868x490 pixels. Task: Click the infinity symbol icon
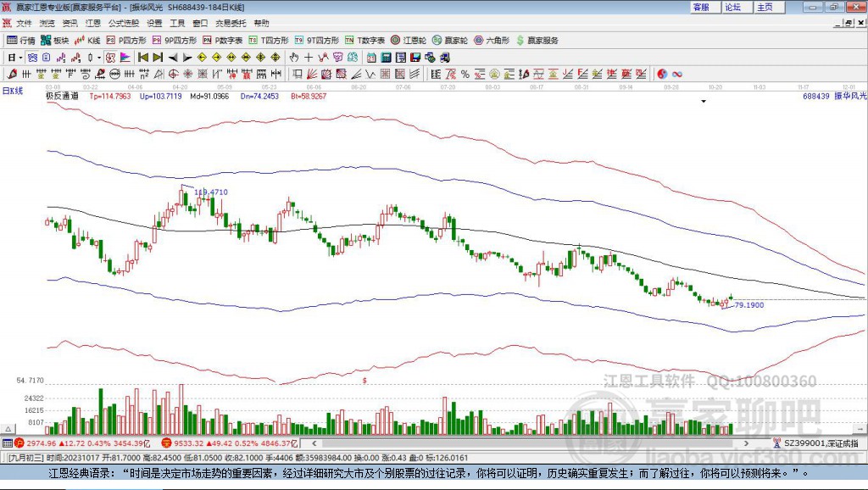tap(679, 75)
